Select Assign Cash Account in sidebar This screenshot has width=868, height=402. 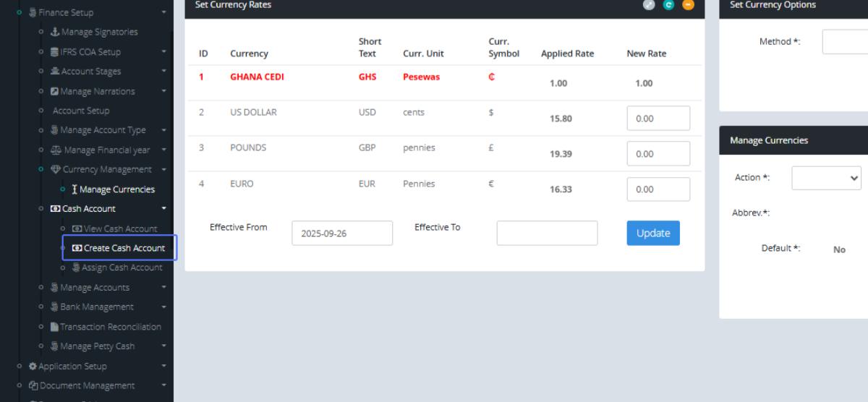point(122,268)
